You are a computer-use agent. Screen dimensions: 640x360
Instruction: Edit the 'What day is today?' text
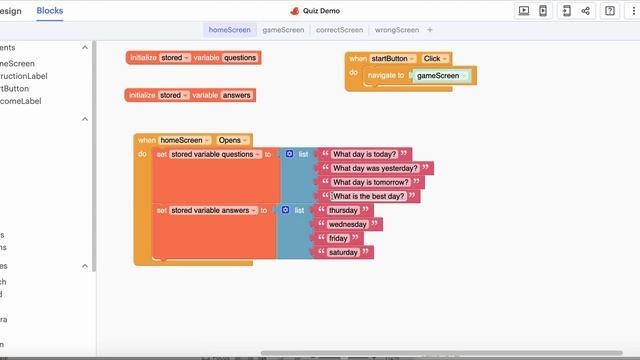click(364, 154)
